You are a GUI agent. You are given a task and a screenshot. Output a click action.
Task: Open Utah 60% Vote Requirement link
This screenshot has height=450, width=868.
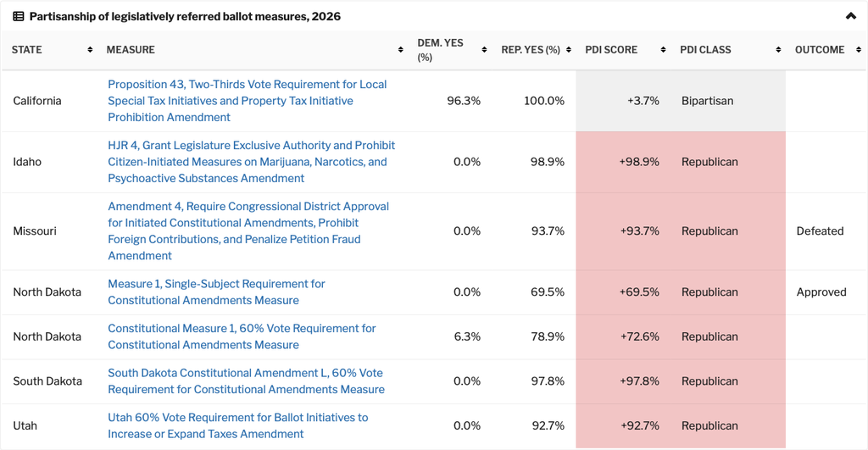(x=238, y=425)
